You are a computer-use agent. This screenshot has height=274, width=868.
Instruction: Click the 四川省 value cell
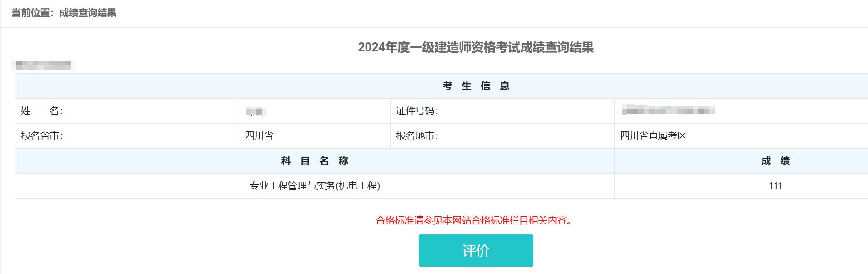click(x=315, y=136)
